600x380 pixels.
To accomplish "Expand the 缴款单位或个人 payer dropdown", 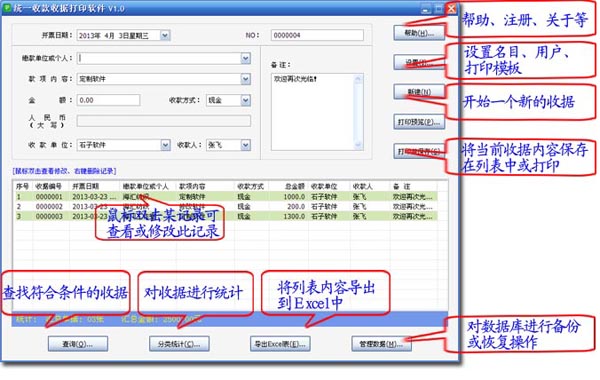I will 246,58.
